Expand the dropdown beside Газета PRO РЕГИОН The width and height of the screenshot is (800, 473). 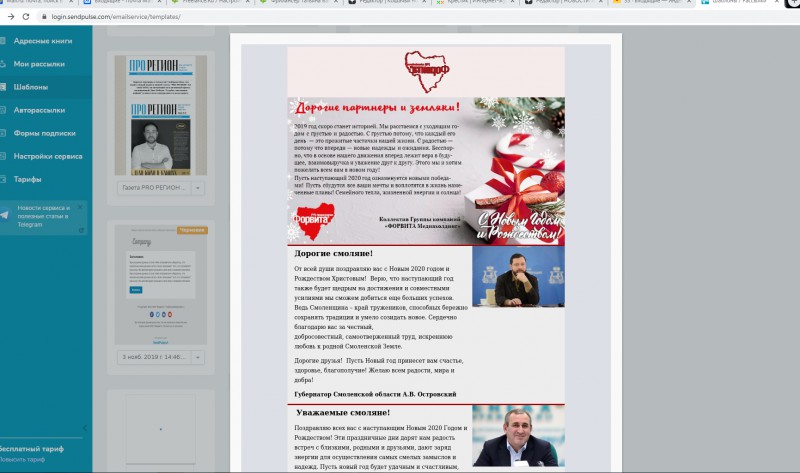click(x=198, y=188)
